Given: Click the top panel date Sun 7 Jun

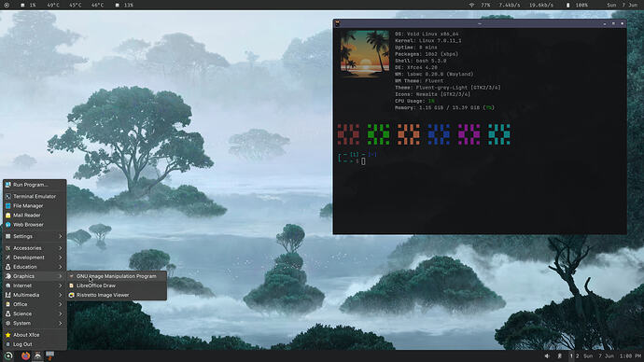Looking at the screenshot, I should (623, 6).
